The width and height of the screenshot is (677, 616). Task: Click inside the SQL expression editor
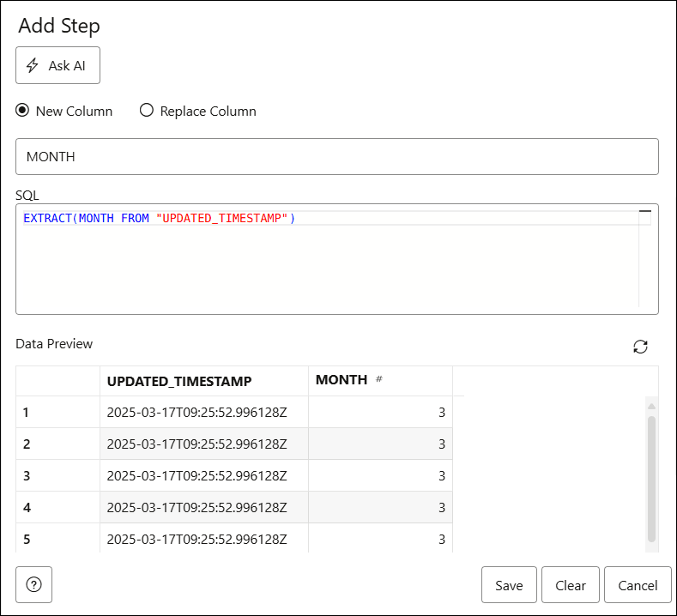[326, 266]
